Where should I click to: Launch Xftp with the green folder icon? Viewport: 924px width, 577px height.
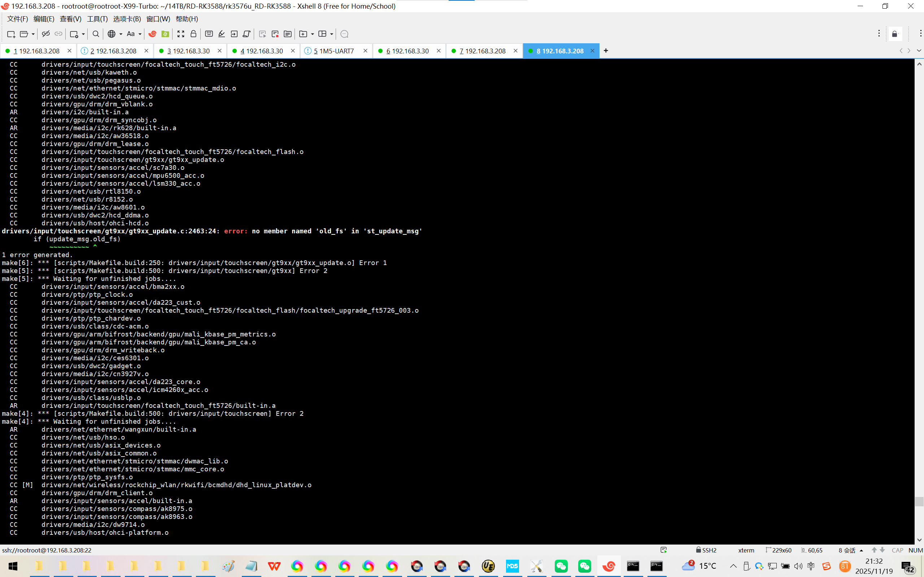165,34
